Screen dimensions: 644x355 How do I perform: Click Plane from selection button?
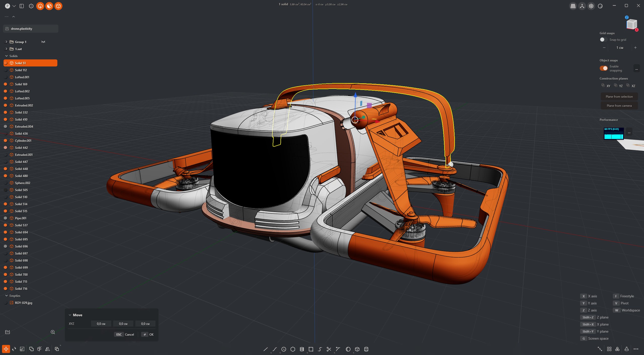(619, 97)
